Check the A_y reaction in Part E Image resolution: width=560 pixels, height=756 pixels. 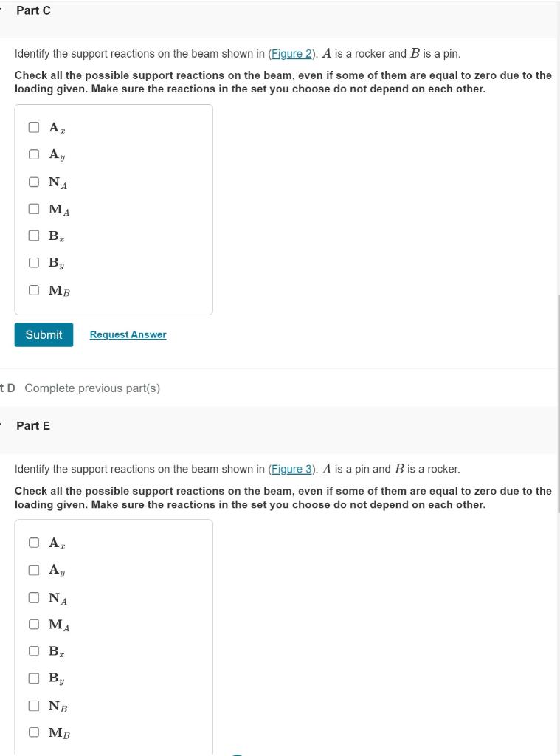pyautogui.click(x=34, y=569)
